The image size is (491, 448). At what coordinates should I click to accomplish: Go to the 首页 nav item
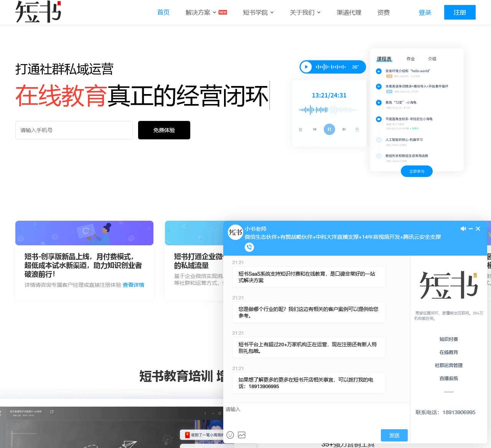[163, 12]
